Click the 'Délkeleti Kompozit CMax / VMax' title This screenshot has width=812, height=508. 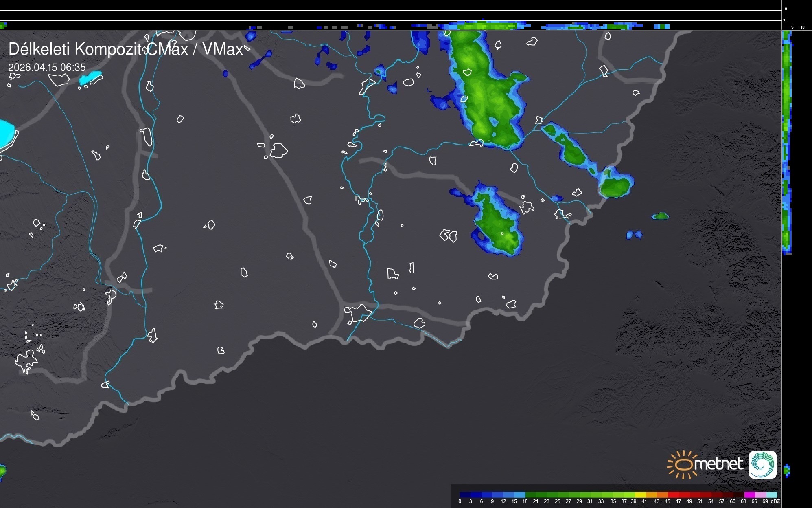tap(125, 49)
